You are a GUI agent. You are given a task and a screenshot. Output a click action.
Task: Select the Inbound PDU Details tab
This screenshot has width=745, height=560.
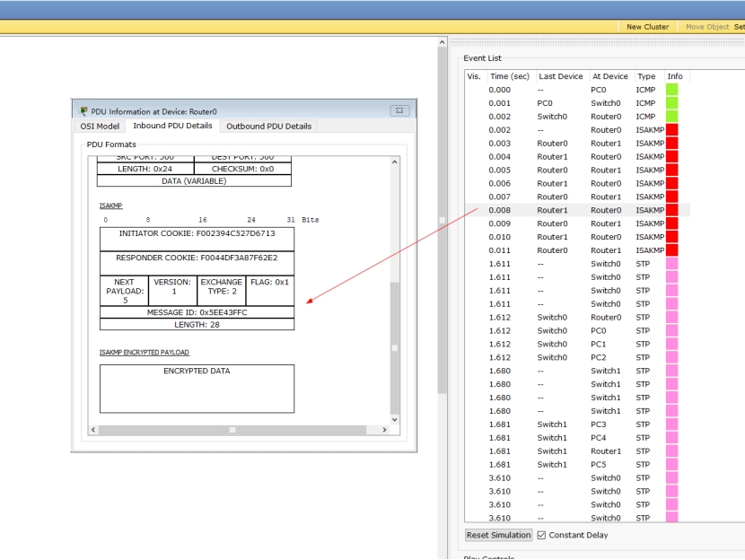[173, 126]
